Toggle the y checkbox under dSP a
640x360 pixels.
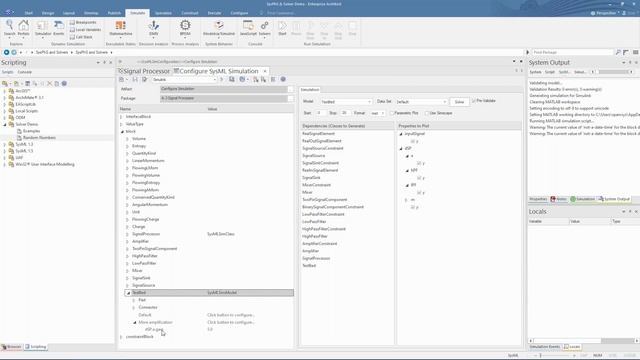pos(419,163)
